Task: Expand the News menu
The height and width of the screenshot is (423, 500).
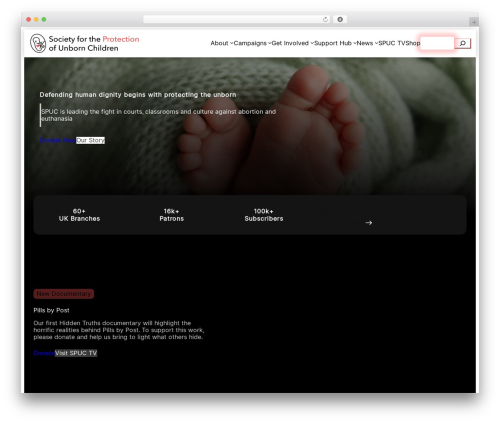Action: tap(367, 43)
